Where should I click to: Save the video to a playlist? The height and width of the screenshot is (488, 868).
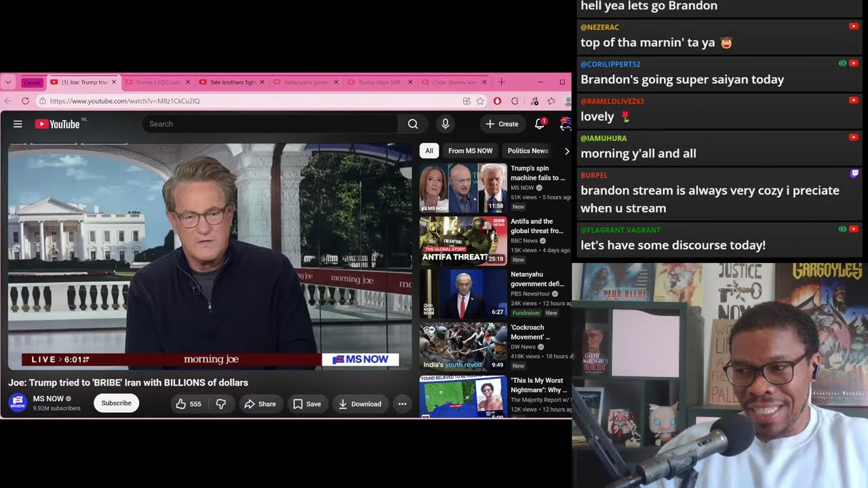pos(307,404)
